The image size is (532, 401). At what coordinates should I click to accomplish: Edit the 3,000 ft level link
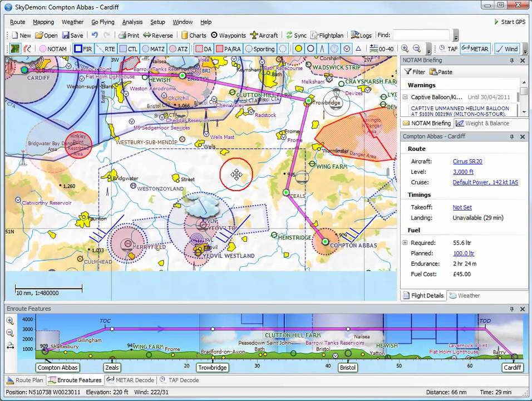coord(463,172)
